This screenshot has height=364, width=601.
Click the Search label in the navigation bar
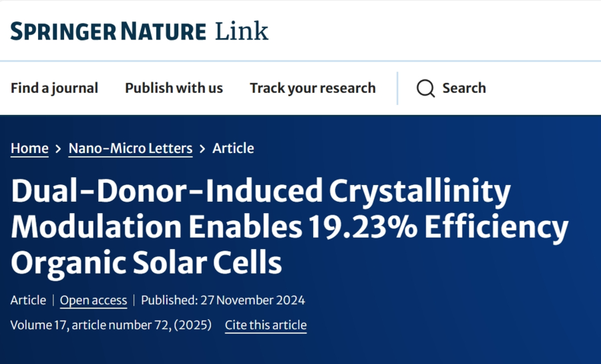(x=464, y=88)
